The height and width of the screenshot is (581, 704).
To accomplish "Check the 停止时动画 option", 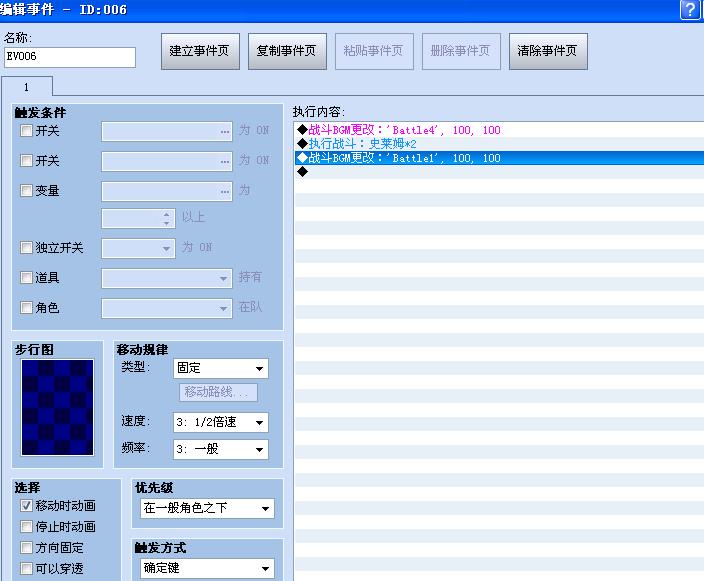I will [x=26, y=526].
